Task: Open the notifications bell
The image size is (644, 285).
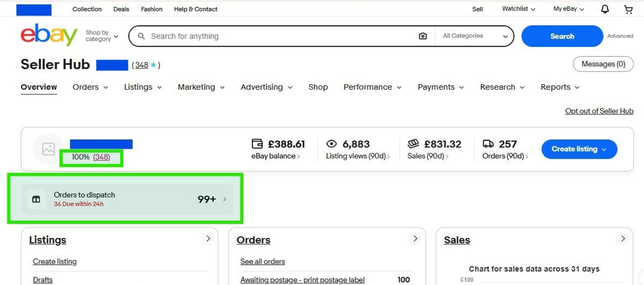Action: coord(605,9)
